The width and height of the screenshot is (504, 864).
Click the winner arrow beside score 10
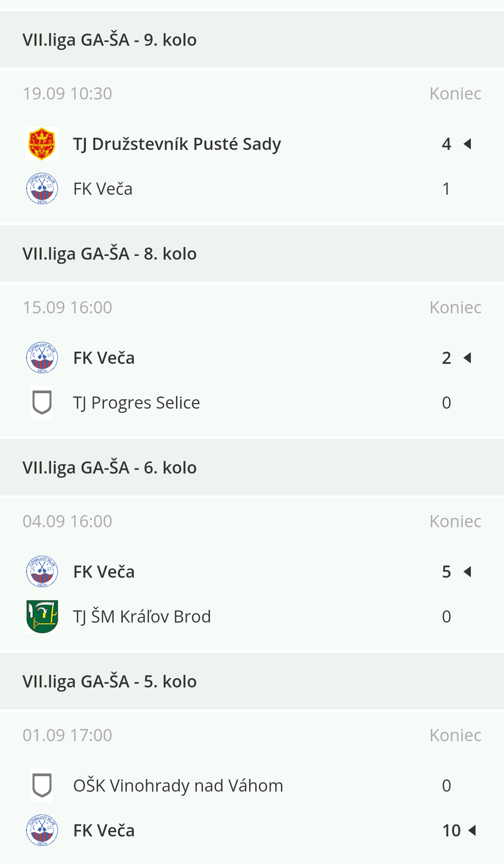pos(472,830)
